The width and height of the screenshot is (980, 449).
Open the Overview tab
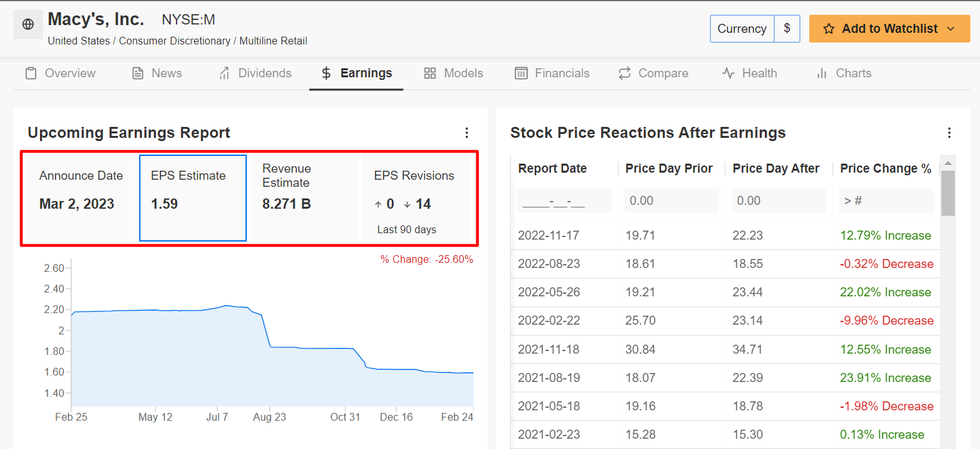(x=60, y=73)
